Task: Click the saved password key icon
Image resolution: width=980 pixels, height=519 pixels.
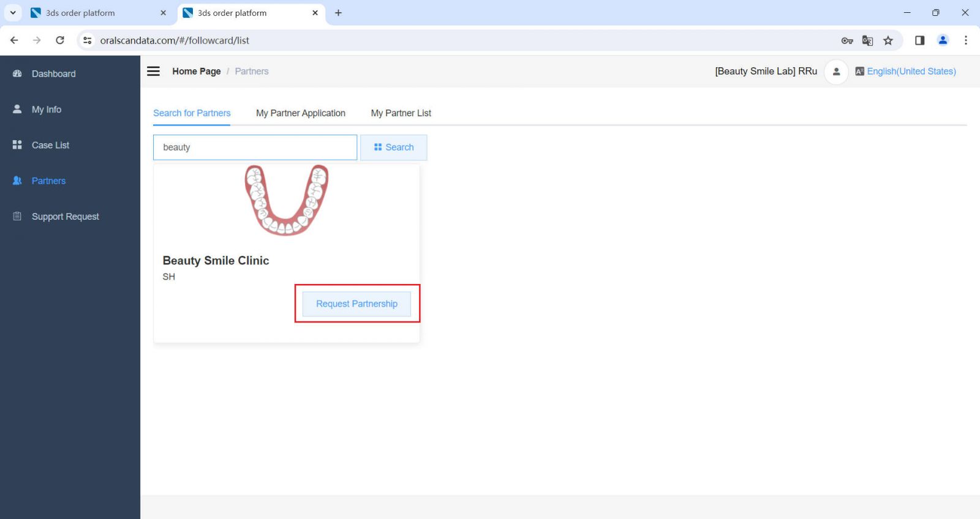Action: click(847, 40)
